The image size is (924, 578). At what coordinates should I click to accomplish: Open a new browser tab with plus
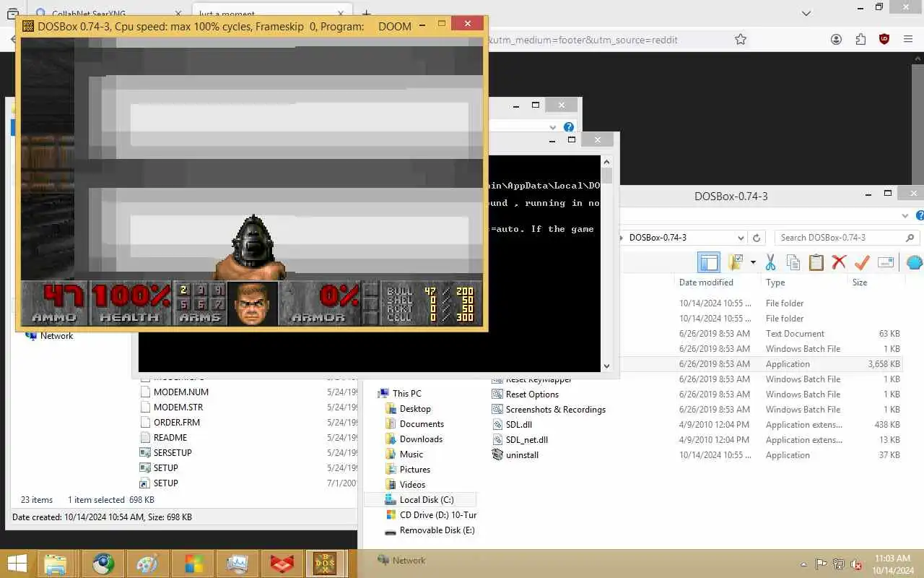point(366,12)
